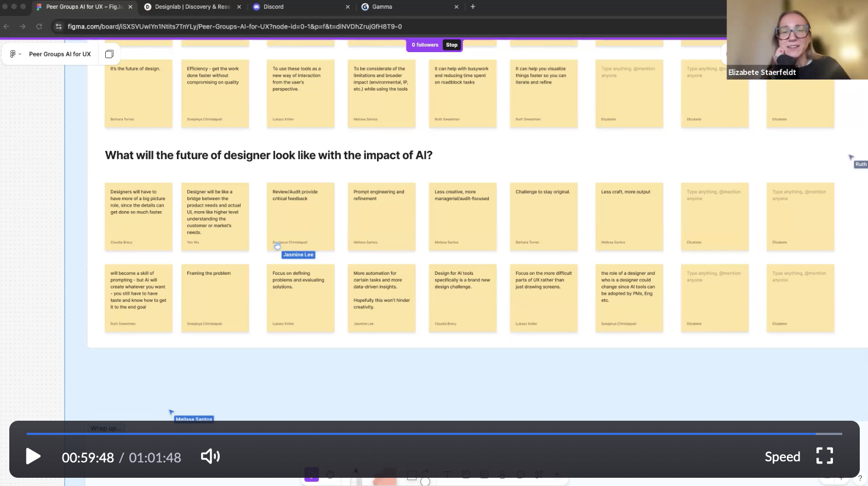Click the 0 followers label
868x486 pixels.
425,45
